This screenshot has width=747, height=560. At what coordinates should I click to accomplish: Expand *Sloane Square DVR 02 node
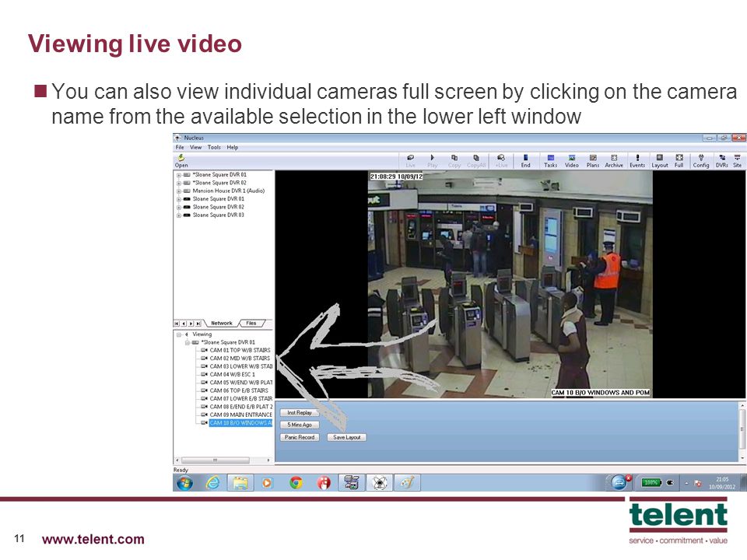pyautogui.click(x=179, y=183)
